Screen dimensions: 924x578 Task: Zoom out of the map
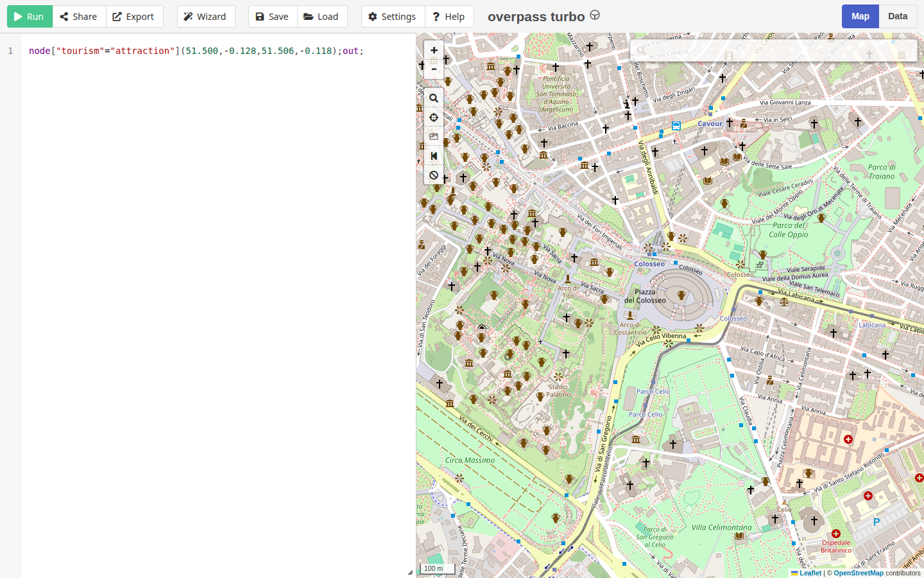coord(434,69)
